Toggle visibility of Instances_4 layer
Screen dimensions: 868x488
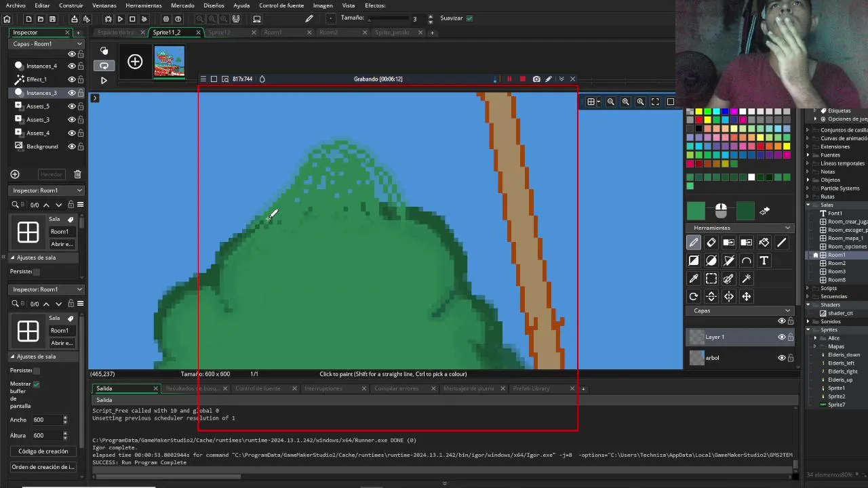71,66
